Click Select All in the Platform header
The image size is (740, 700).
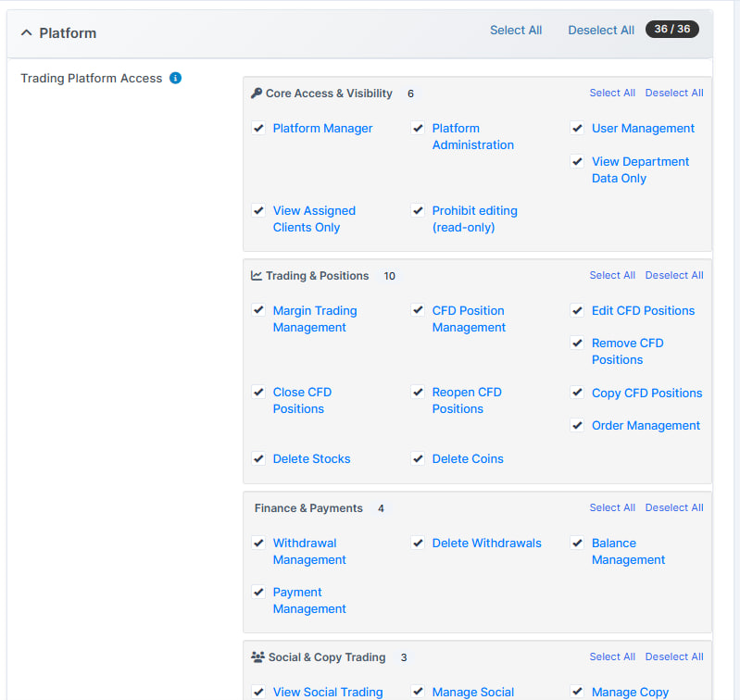click(x=516, y=31)
